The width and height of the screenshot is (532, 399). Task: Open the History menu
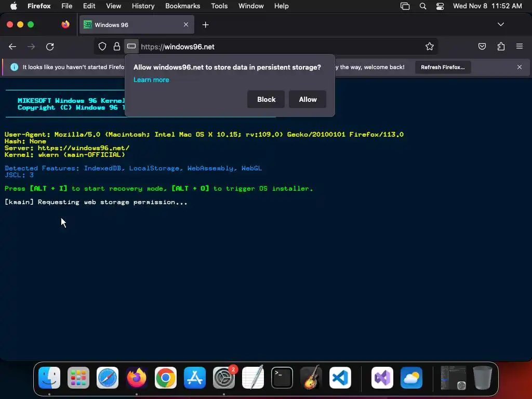(143, 6)
